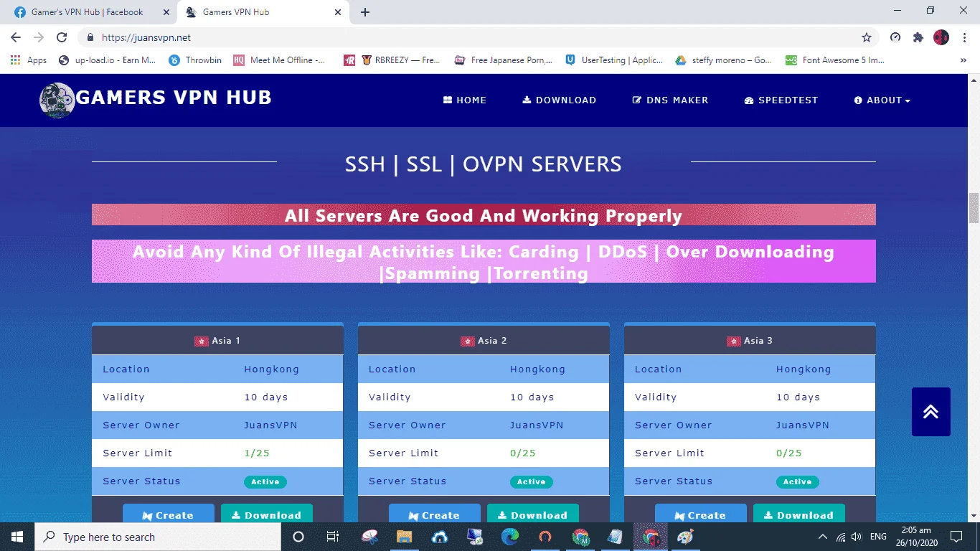The width and height of the screenshot is (980, 551).
Task: Click Create button for Asia 3
Action: pos(701,514)
